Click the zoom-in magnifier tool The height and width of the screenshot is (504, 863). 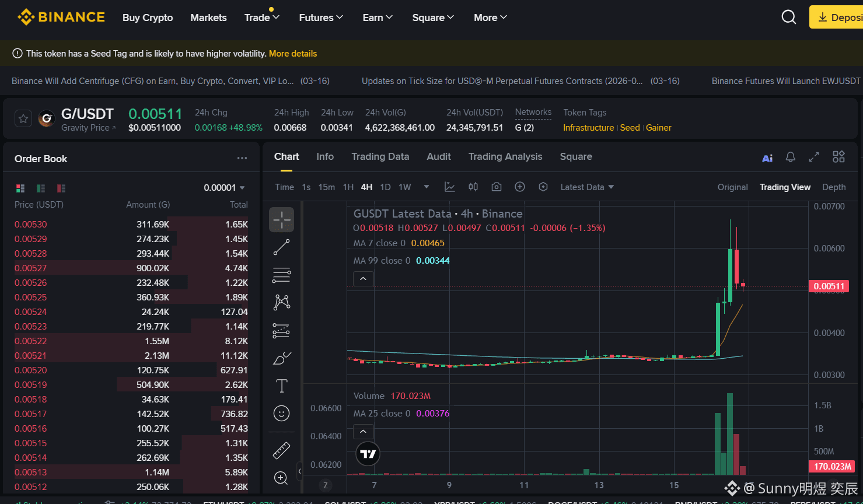pos(281,478)
